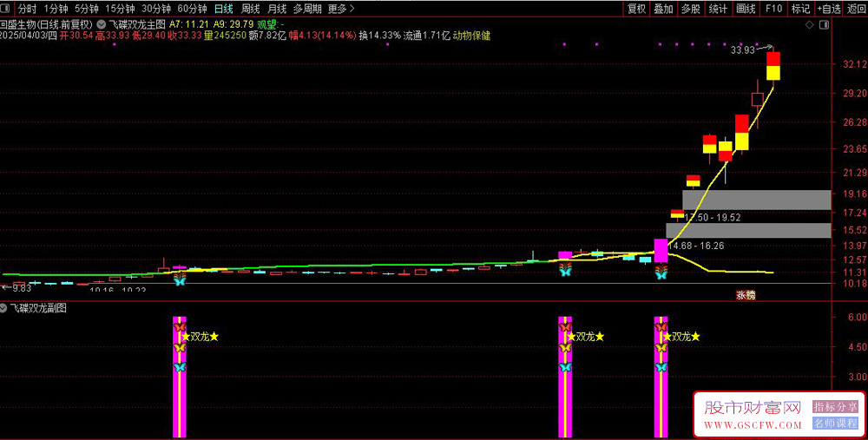Open the 飞碟双龙主图 indicator dropdown circle
Viewport: 868px width, 440px height.
point(102,24)
